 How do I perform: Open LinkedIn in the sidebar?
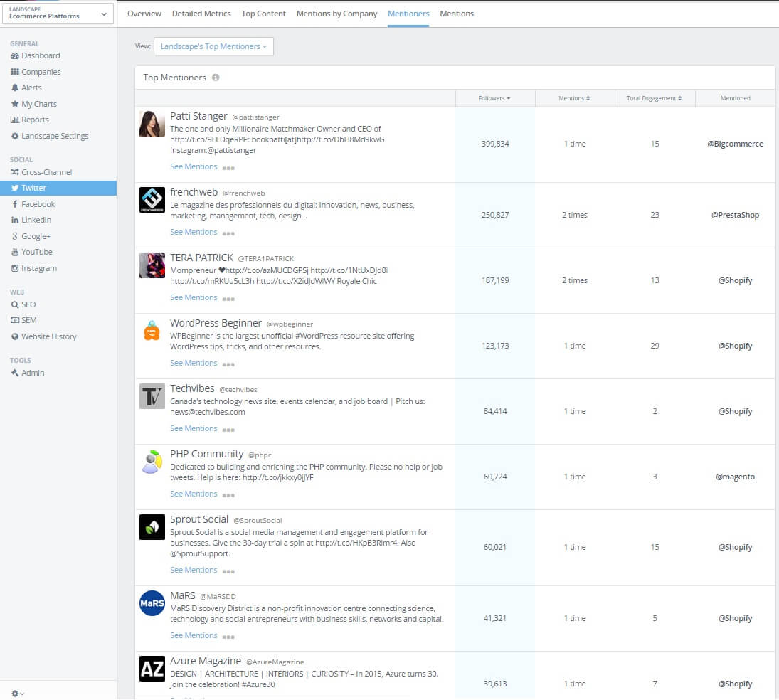(31, 220)
